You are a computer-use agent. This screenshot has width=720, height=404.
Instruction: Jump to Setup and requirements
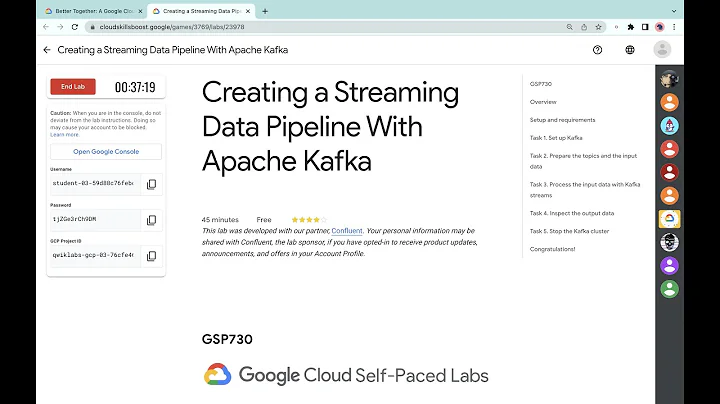(x=562, y=120)
